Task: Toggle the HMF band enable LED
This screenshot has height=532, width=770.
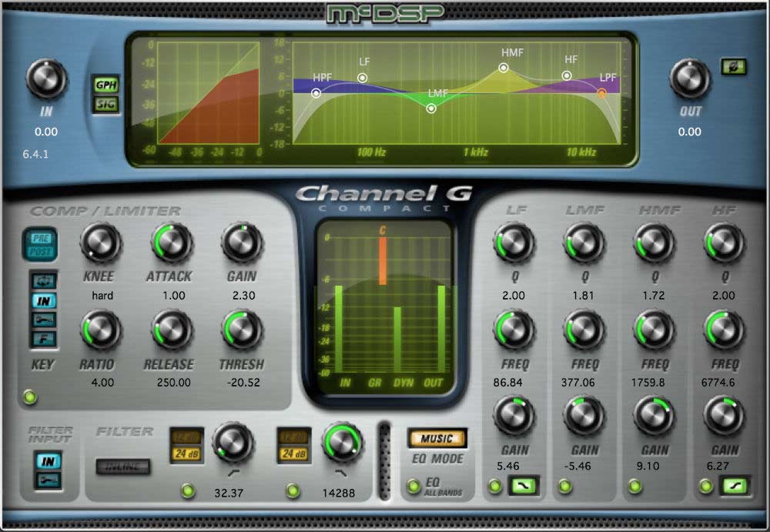Action: [x=635, y=487]
